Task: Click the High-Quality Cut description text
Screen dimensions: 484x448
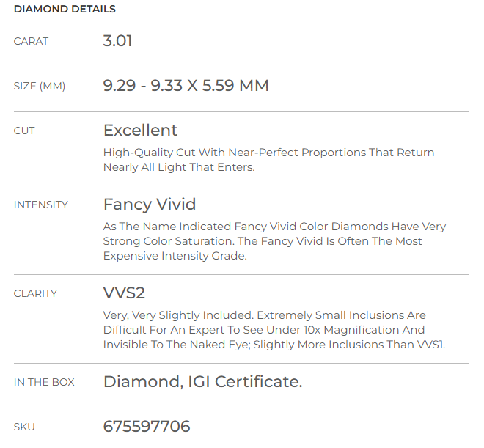Action: tap(268, 160)
